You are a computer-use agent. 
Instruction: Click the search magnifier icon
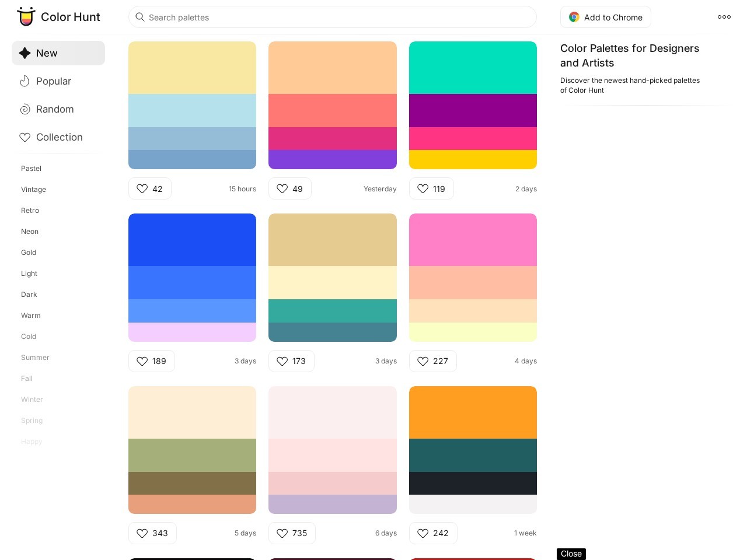click(x=140, y=17)
